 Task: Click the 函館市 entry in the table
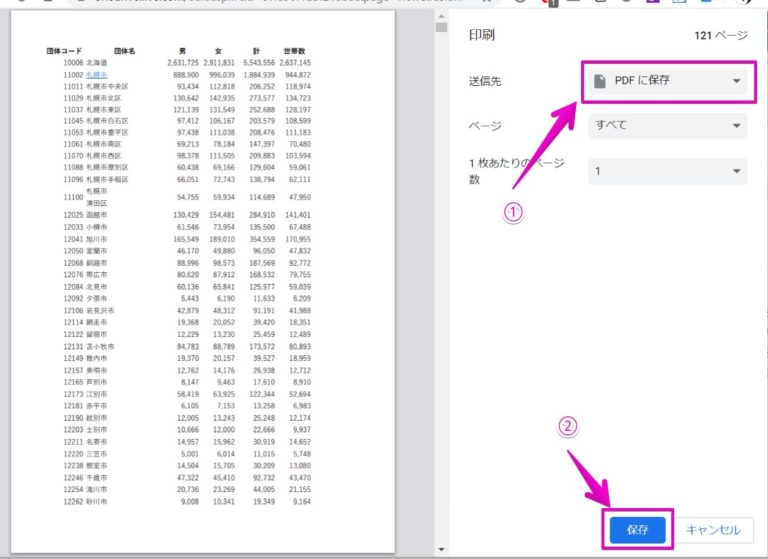pos(97,214)
